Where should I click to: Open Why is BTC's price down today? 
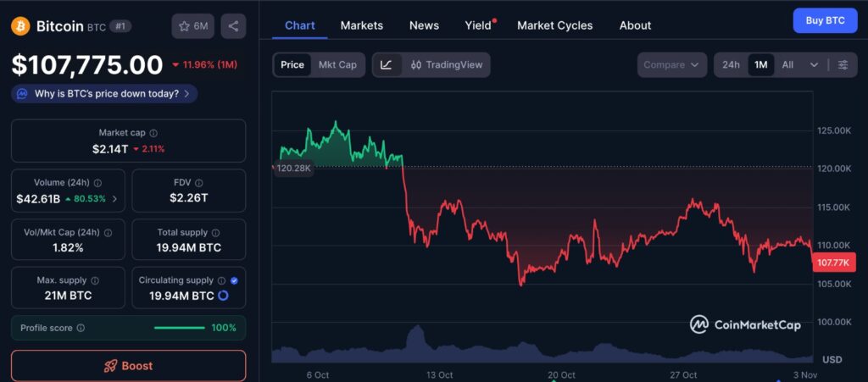tap(104, 94)
